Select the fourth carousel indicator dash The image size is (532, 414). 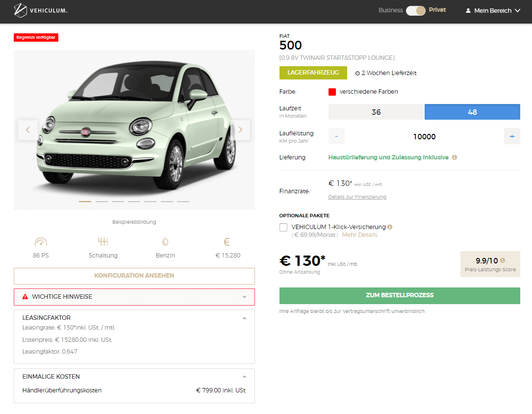pos(134,202)
